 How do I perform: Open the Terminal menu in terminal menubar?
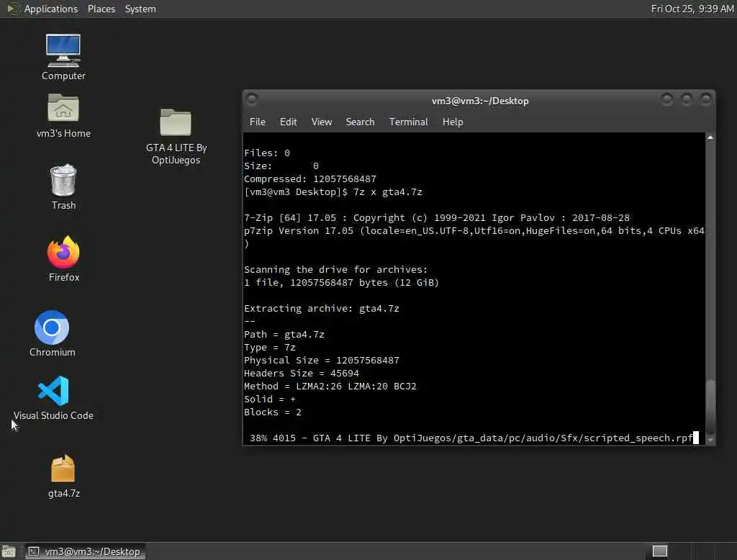(x=409, y=122)
